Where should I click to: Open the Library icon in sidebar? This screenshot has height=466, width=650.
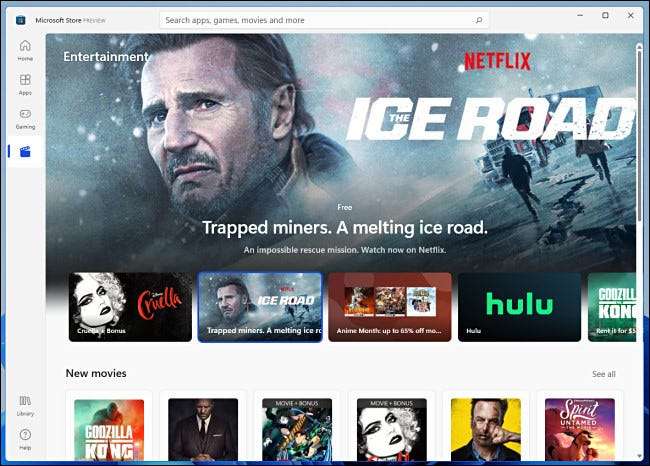(x=25, y=405)
